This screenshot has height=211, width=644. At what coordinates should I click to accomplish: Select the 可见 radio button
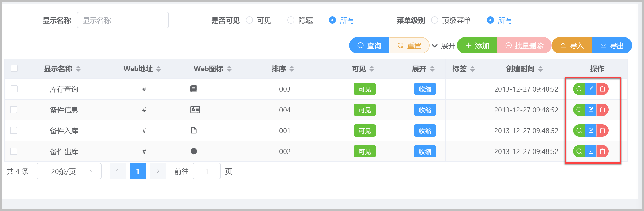[249, 20]
